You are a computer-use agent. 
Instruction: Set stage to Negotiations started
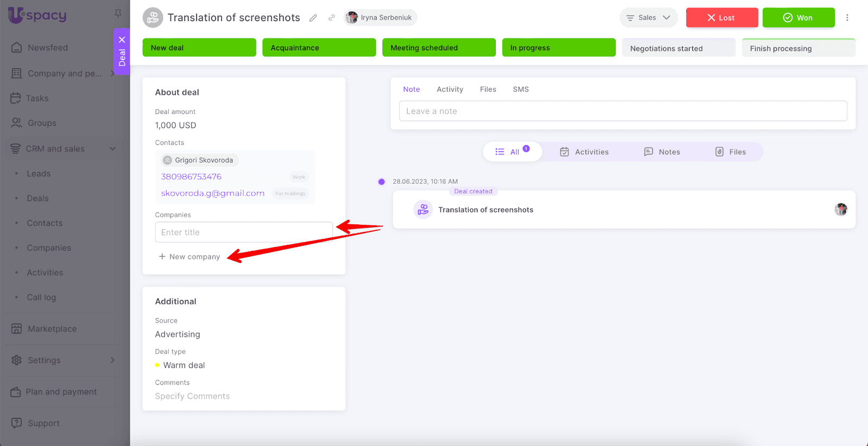click(x=678, y=48)
